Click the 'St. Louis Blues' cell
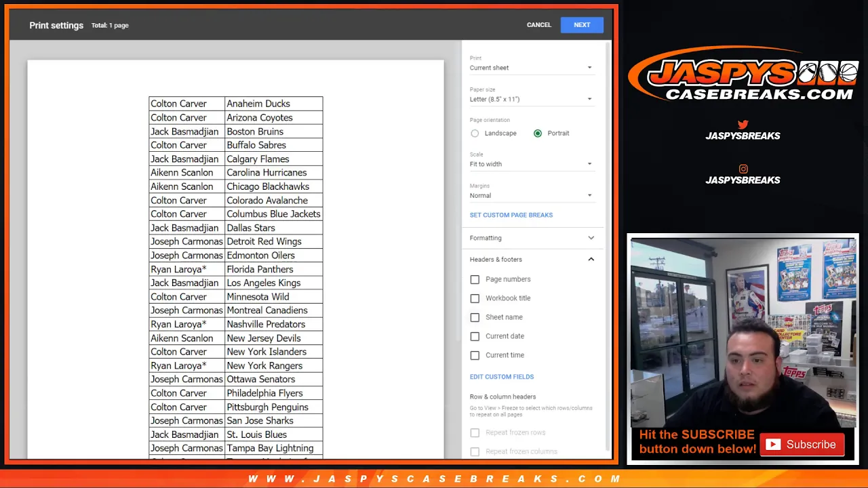Viewport: 868px width, 488px height. click(x=274, y=434)
